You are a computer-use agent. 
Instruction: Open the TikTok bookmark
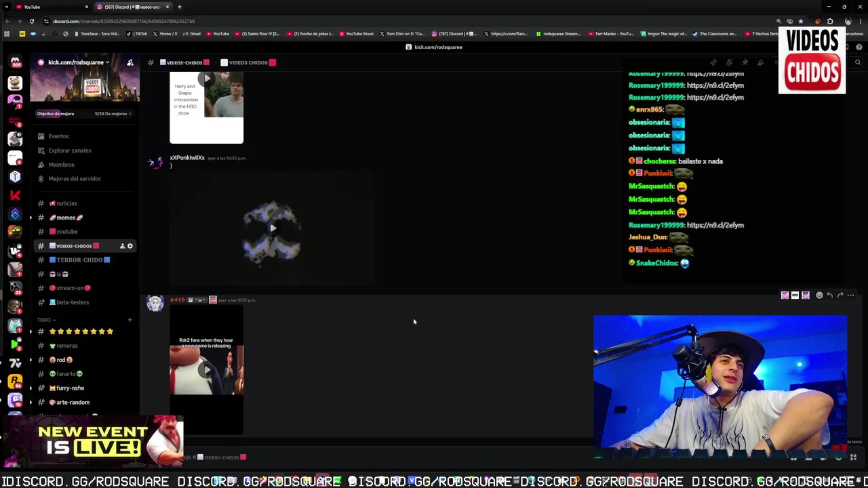[x=138, y=33]
